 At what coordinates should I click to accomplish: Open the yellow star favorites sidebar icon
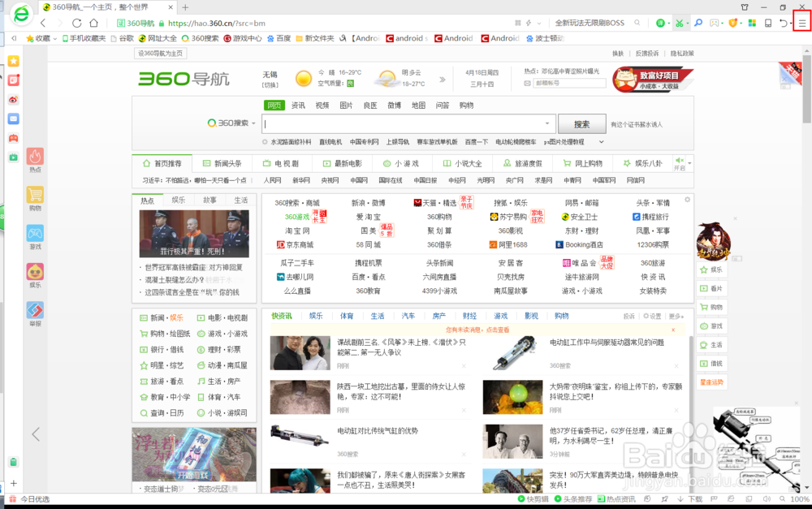(14, 61)
